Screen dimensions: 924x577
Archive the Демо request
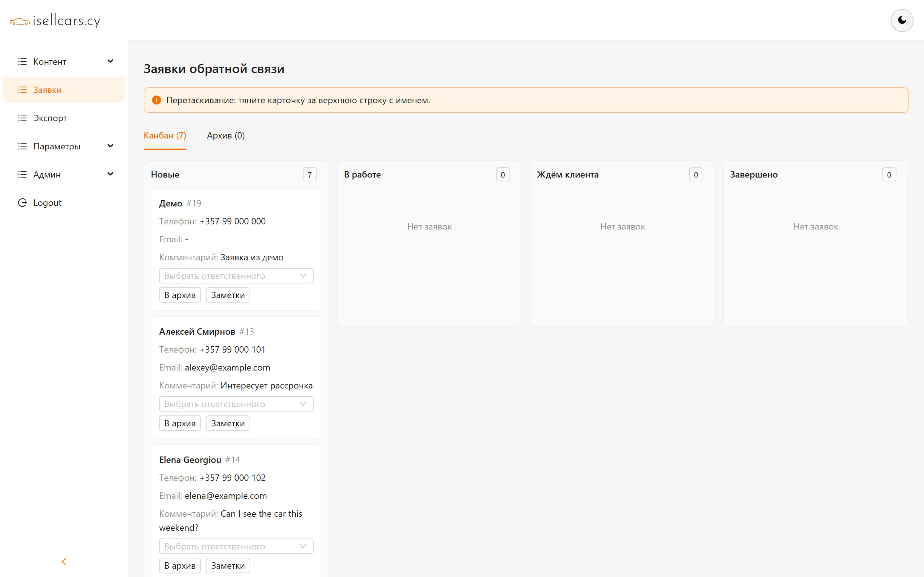[x=180, y=295]
